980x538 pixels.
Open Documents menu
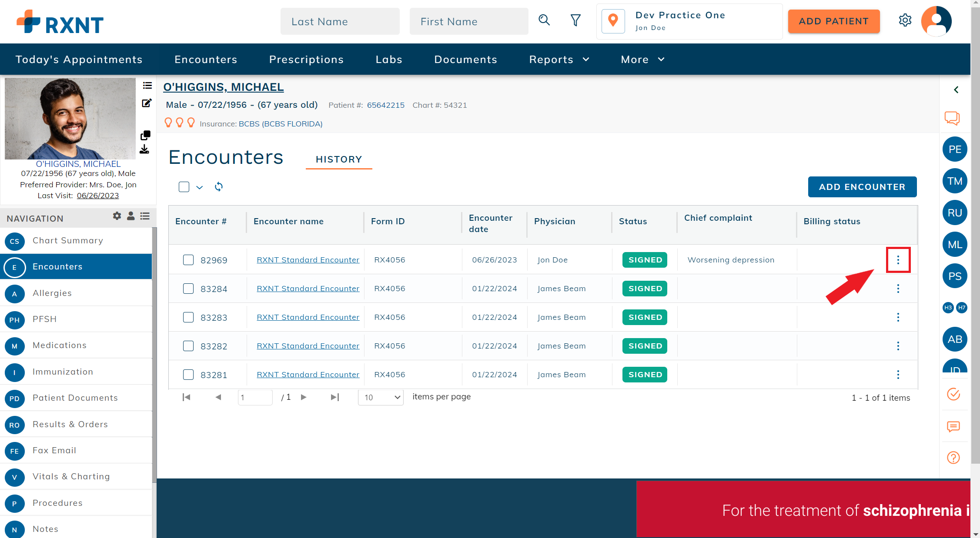(465, 60)
